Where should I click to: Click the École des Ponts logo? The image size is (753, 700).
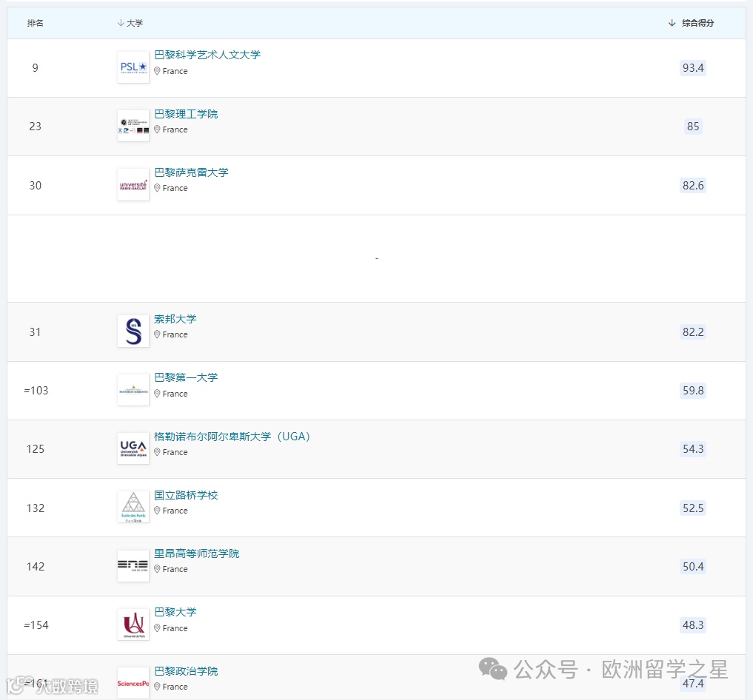click(x=133, y=508)
